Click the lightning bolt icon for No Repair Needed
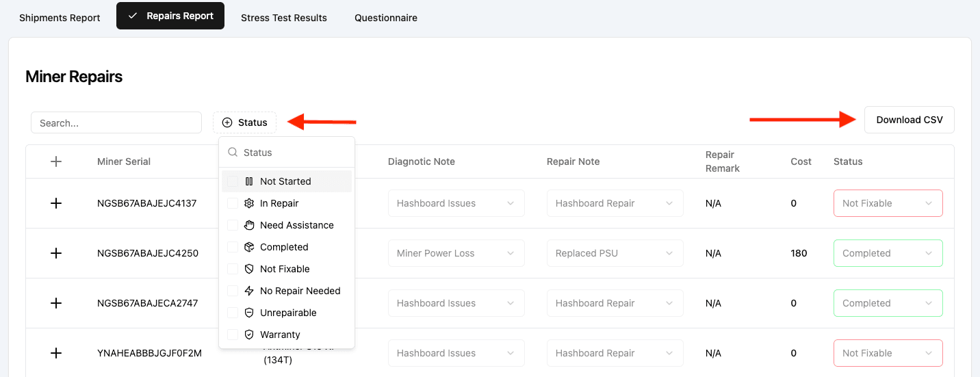 pos(249,291)
